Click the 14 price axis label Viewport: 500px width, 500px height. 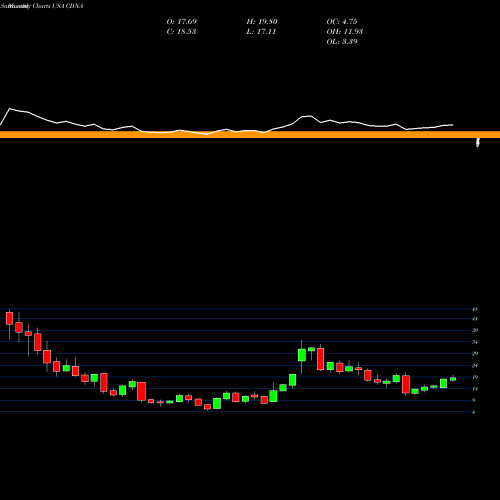475,389
